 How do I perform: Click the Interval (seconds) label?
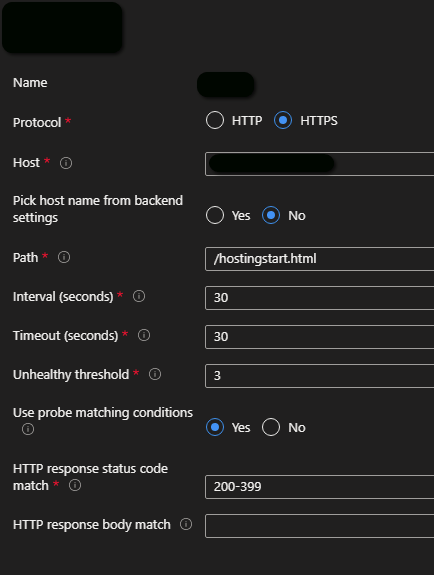(x=63, y=296)
